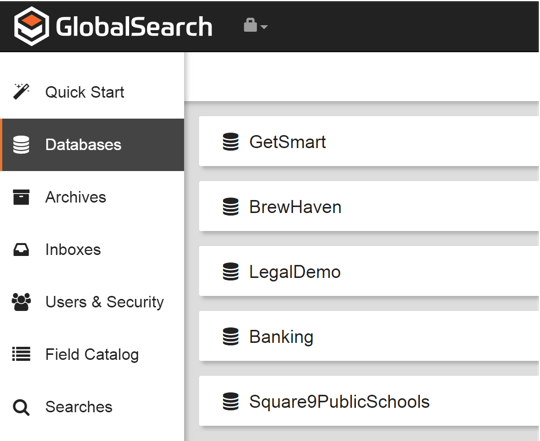Click the Databases stack icon in sidebar
The image size is (540, 441).
[x=21, y=145]
